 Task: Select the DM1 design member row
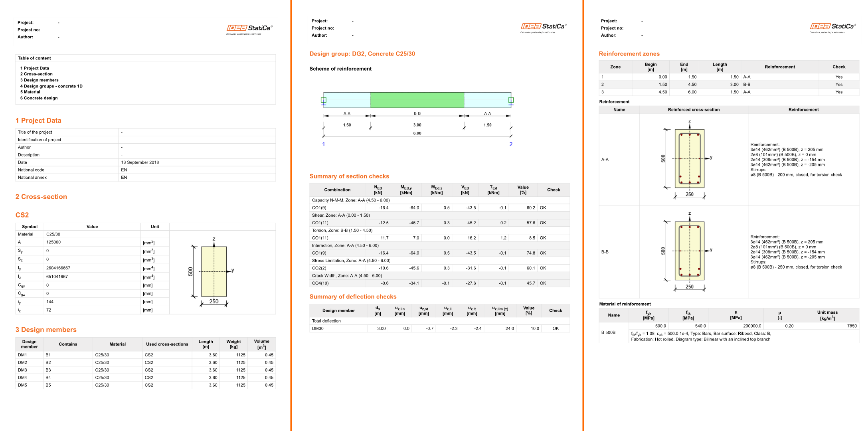coord(145,355)
